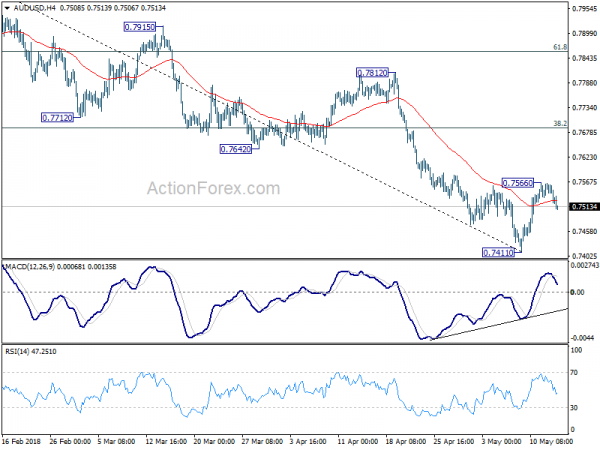The width and height of the screenshot is (600, 450).
Task: Click the 61.8 Fibonacci level label
Action: tap(560, 47)
